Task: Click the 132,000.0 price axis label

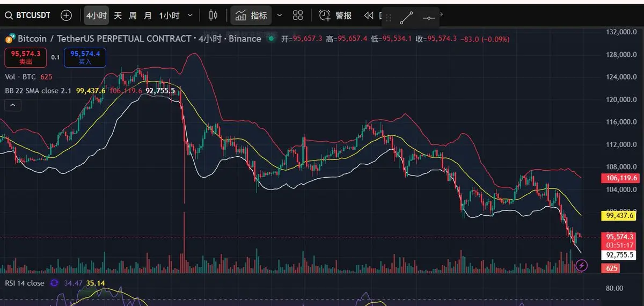Action: point(620,32)
